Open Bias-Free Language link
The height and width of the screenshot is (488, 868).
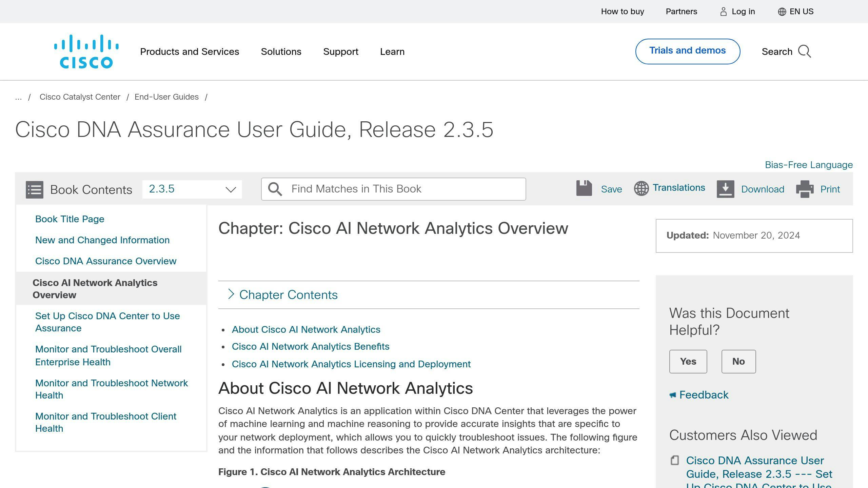(809, 165)
